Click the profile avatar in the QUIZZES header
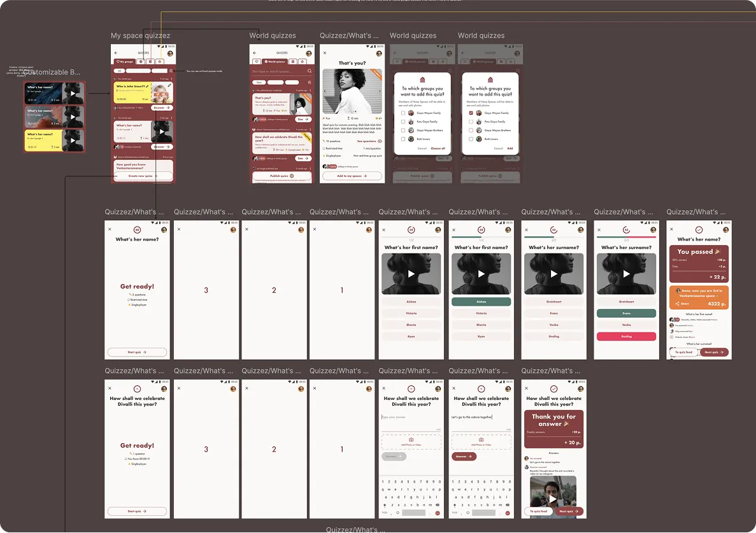The height and width of the screenshot is (533, 756). point(169,53)
